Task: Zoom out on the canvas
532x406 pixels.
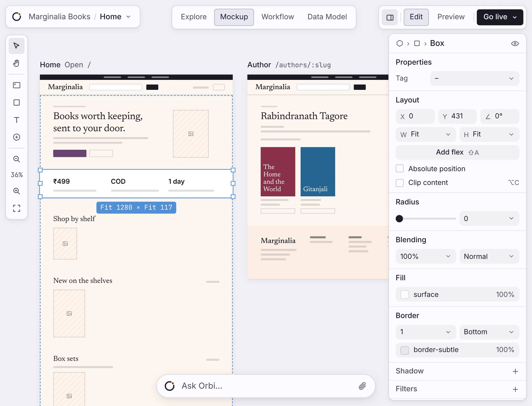Action: (x=17, y=159)
